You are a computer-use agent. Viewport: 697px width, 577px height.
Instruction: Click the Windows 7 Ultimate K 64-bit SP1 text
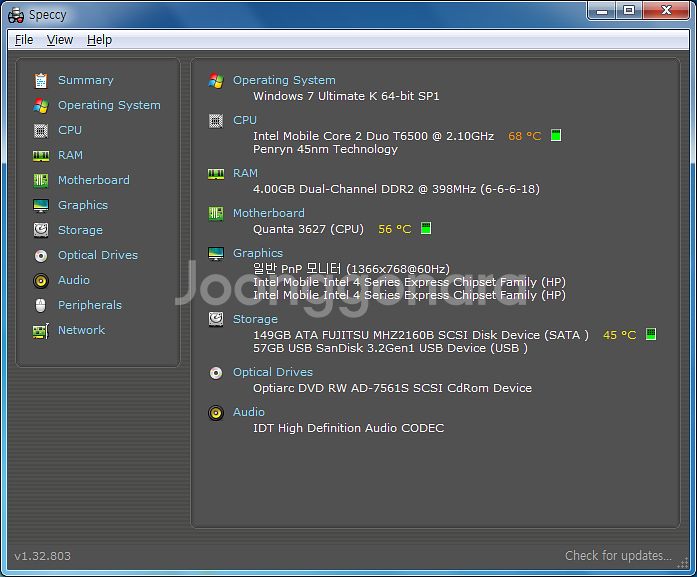346,96
